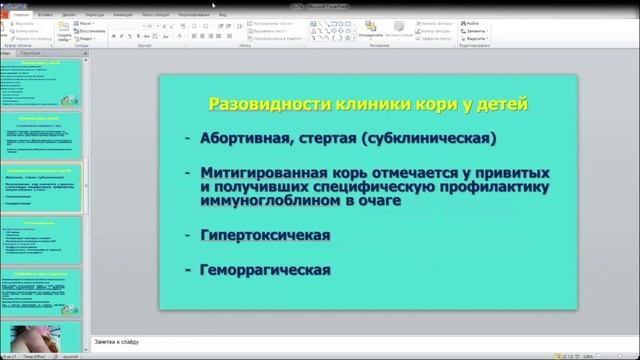Select the line shape in gallery
Image resolution: width=640 pixels, height=360 pixels.
(x=320, y=24)
